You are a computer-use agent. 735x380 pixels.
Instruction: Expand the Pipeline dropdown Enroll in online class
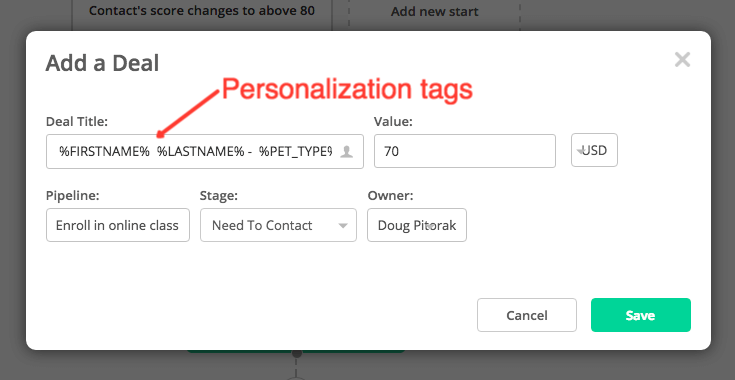[x=118, y=225]
